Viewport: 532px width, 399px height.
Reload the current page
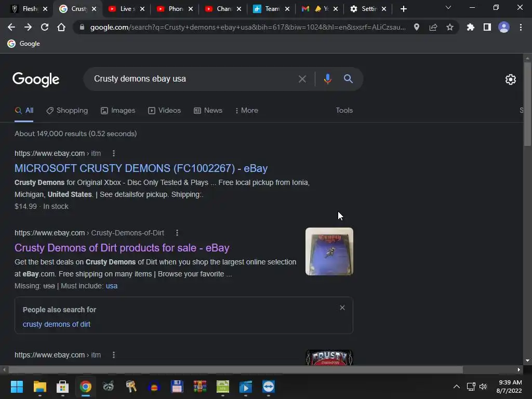pyautogui.click(x=45, y=27)
